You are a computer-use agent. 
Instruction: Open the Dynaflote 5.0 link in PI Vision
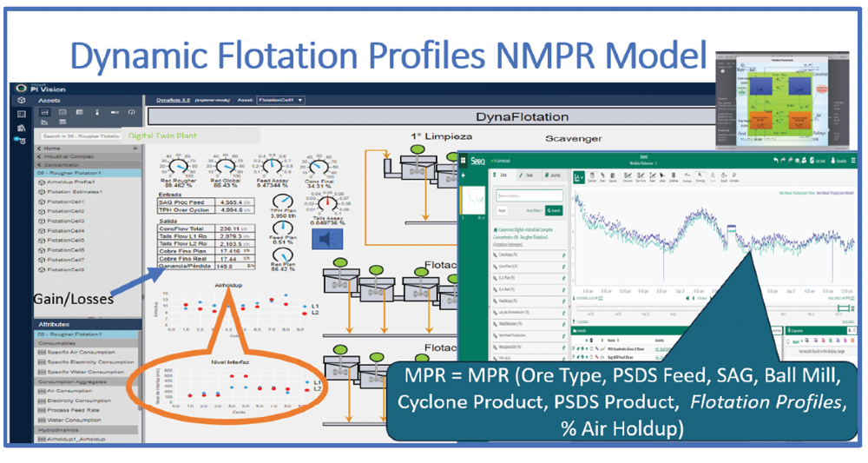point(173,100)
